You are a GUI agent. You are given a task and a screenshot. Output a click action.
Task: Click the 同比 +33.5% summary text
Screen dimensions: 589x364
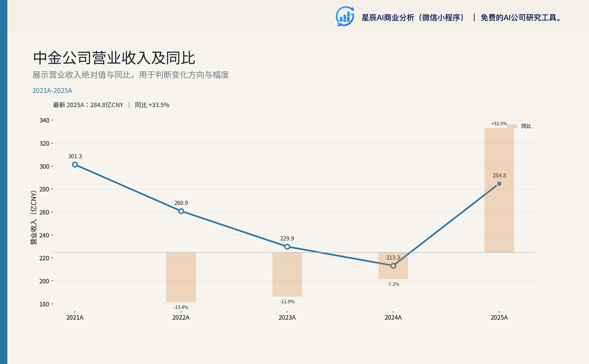[x=152, y=105]
